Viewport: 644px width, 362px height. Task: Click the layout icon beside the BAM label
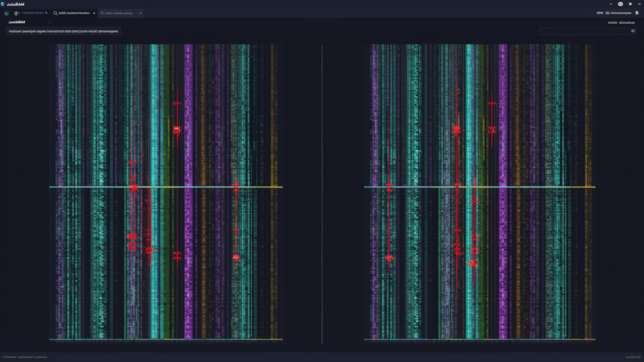click(x=607, y=13)
